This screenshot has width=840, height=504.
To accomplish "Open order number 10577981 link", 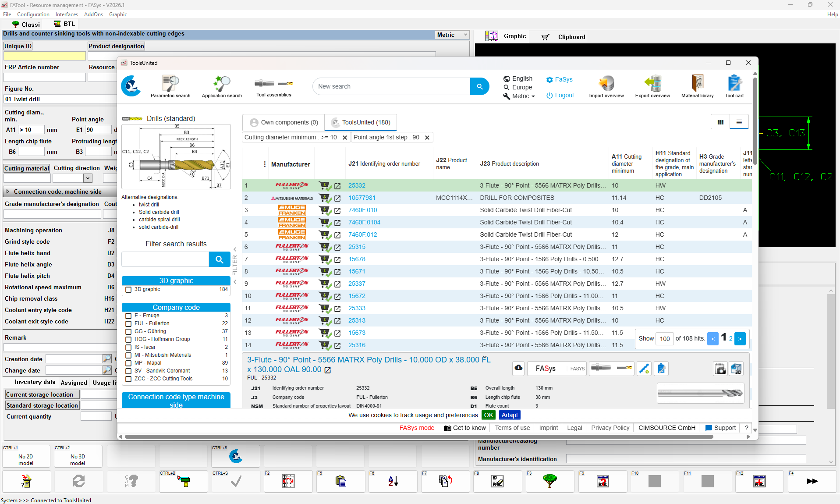I will pyautogui.click(x=362, y=198).
